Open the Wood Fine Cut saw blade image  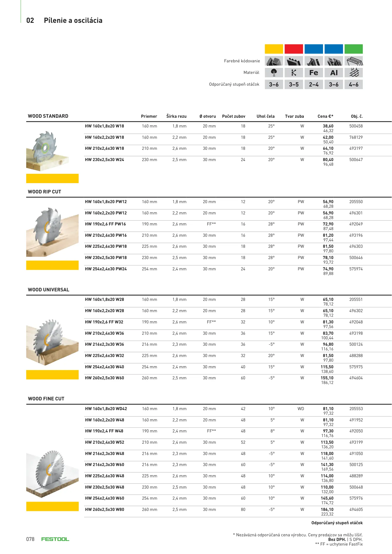tap(52, 474)
